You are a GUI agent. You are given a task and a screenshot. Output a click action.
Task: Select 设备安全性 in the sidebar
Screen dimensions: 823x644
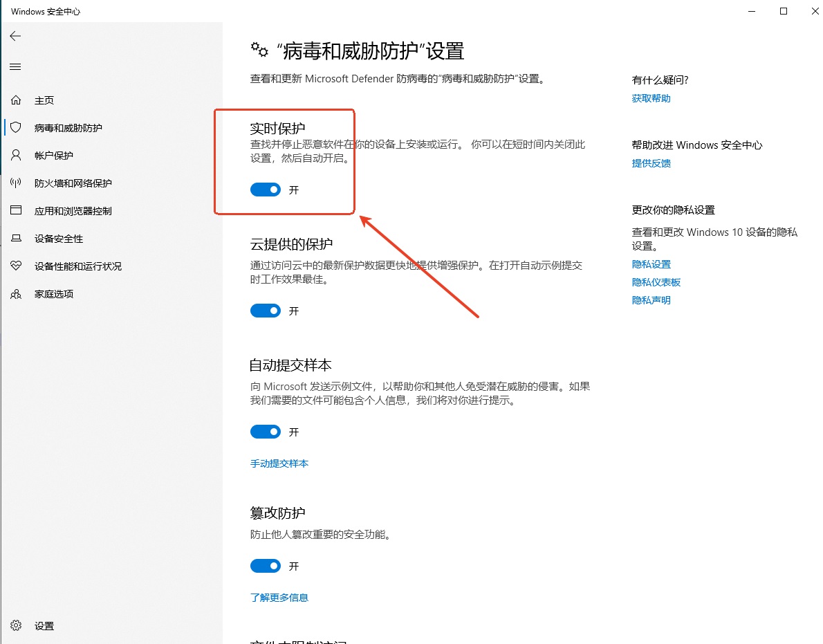pos(59,239)
